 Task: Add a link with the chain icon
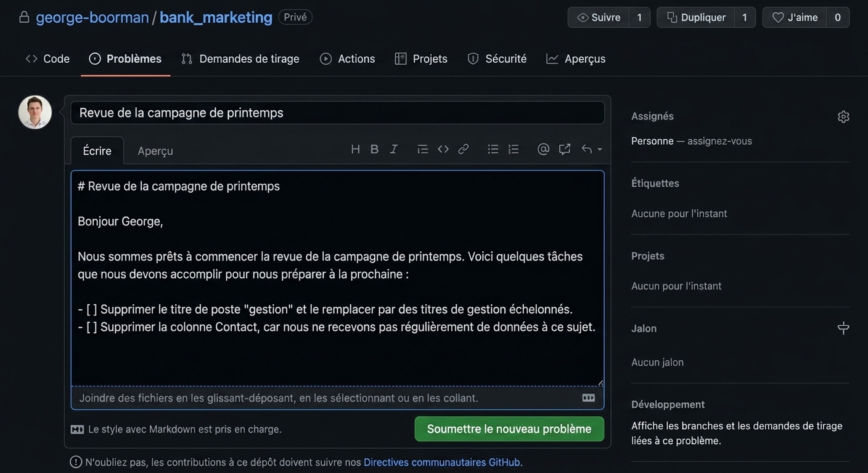pos(464,149)
